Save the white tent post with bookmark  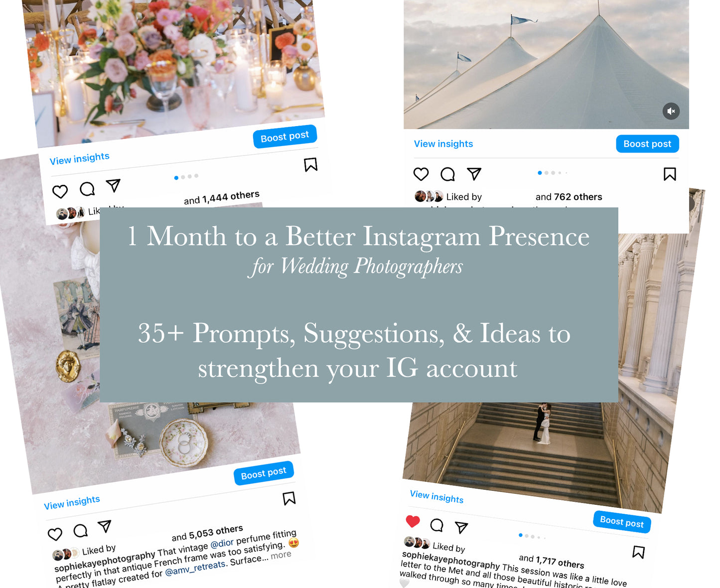670,174
